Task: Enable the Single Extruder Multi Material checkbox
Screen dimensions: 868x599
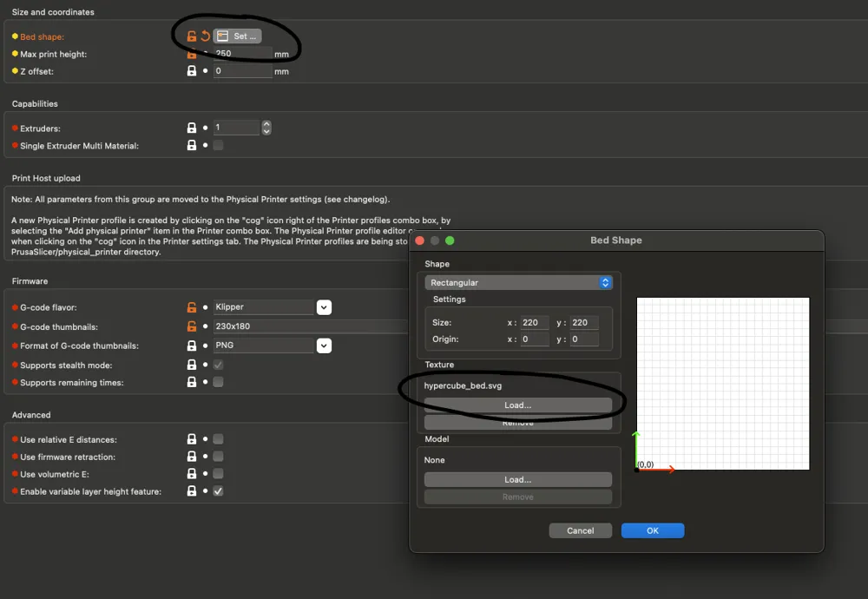Action: 218,146
